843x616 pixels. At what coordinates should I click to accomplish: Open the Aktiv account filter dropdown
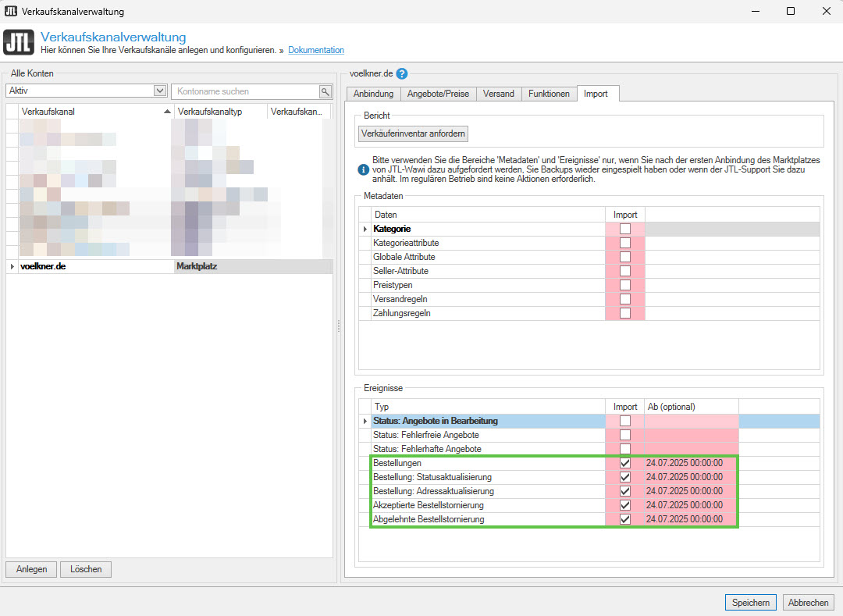pos(160,91)
